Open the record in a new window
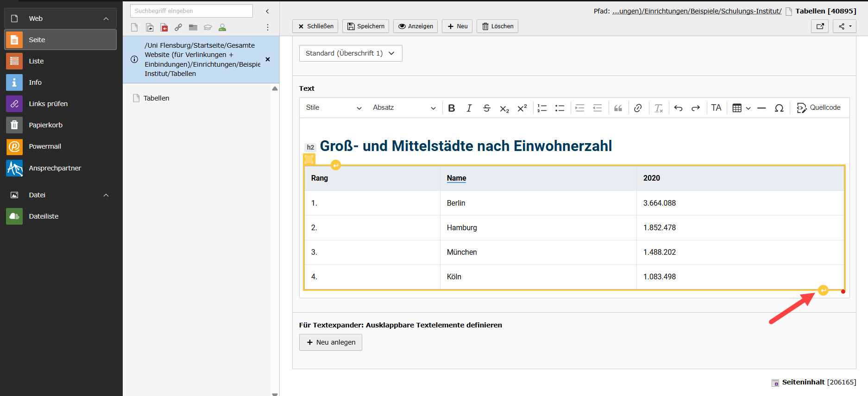The height and width of the screenshot is (396, 868). (x=820, y=26)
